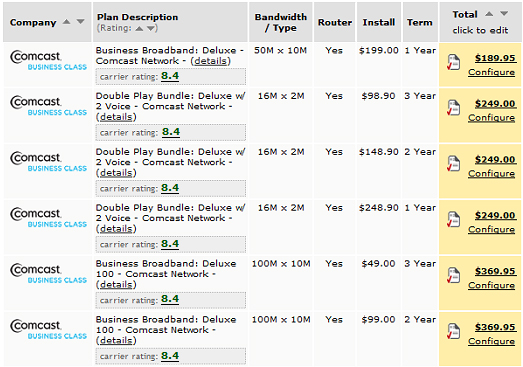Sort Total descending with down arrow
The image size is (523, 367).
[x=504, y=14]
